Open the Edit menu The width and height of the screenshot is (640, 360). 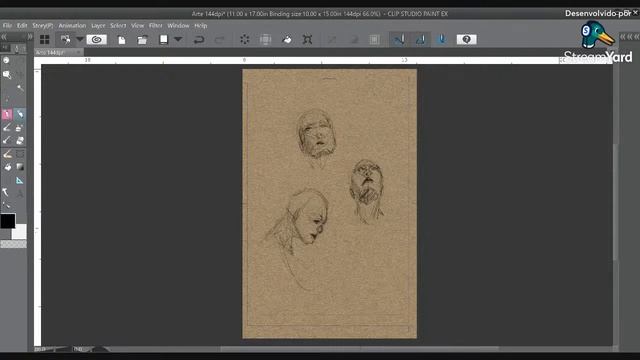(22, 25)
